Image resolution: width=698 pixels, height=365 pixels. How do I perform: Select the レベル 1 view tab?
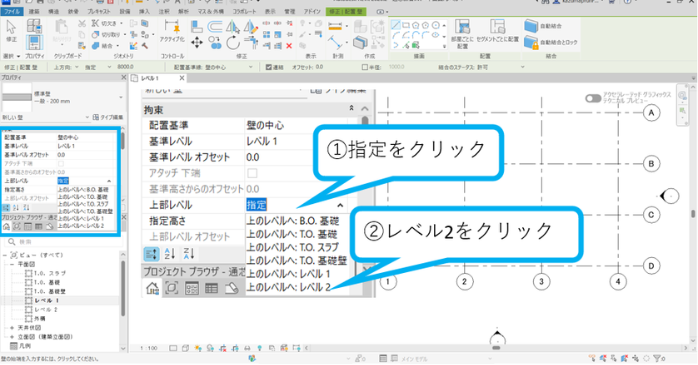(x=150, y=78)
